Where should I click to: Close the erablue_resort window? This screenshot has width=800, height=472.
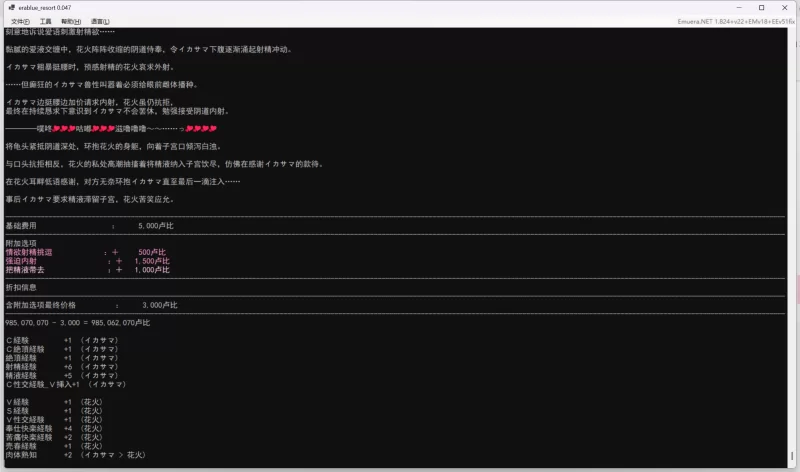click(x=785, y=7)
